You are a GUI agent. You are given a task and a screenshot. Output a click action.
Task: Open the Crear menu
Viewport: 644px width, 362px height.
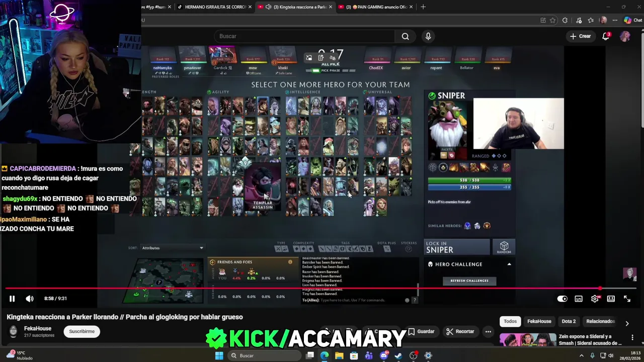point(580,36)
